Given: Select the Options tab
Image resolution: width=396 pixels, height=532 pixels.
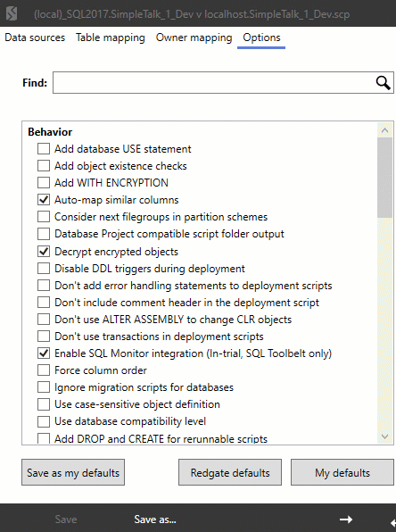Looking at the screenshot, I should pos(261,37).
